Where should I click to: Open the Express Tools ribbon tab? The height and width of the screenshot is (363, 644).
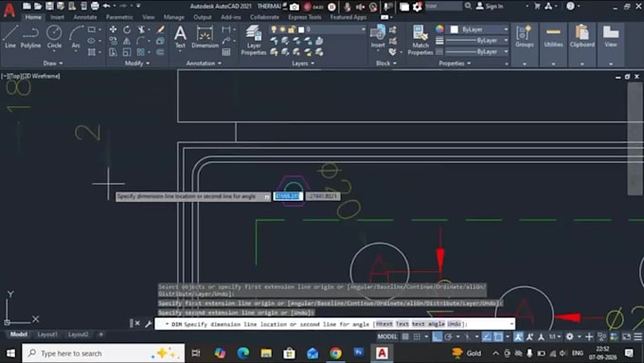[304, 17]
